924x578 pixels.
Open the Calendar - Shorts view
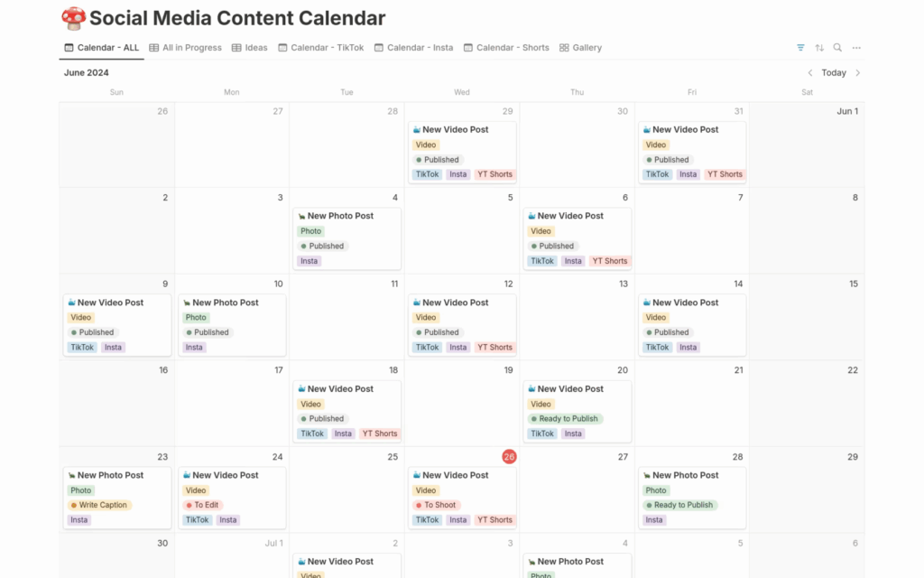pyautogui.click(x=506, y=47)
